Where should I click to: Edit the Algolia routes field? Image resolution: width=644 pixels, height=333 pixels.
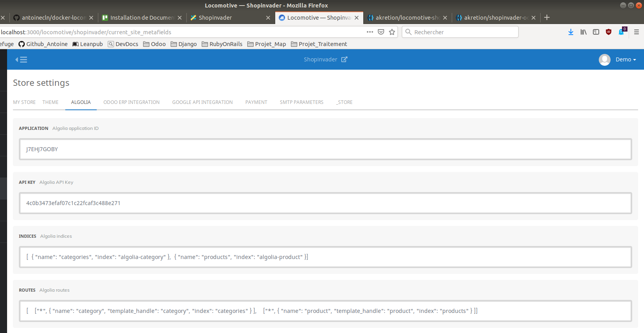pyautogui.click(x=326, y=311)
